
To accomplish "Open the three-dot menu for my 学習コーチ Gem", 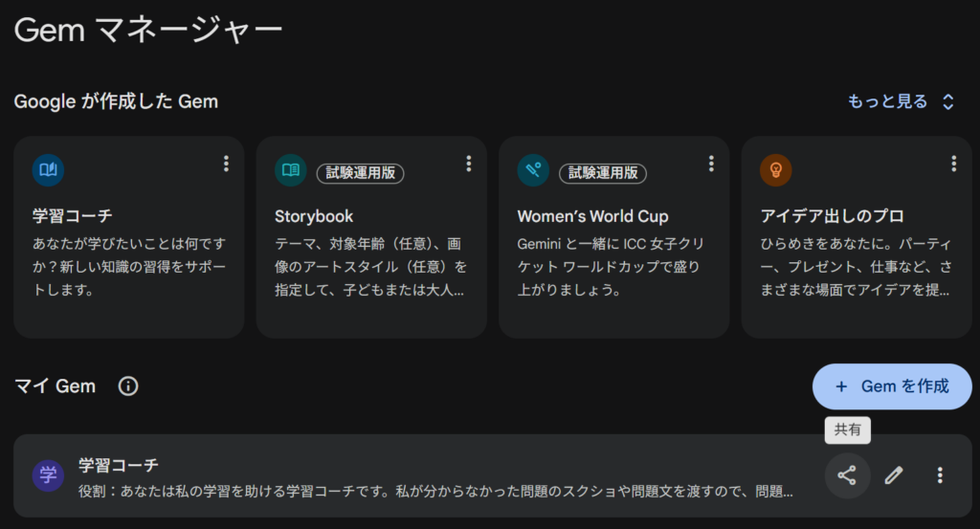I will coord(940,475).
